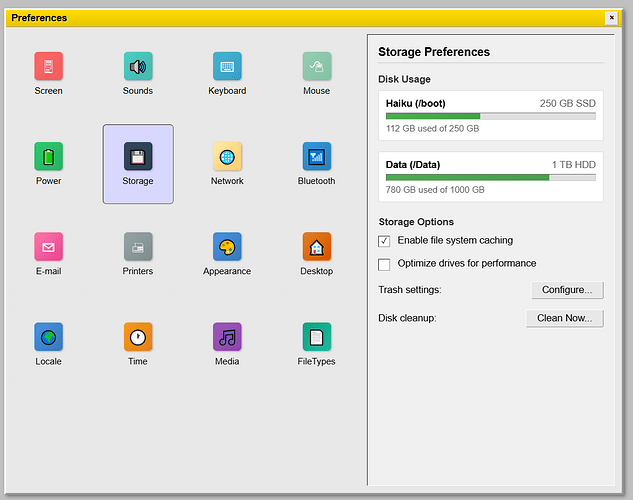Open the Keyboard preferences icon
This screenshot has height=500, width=633.
pos(227,66)
